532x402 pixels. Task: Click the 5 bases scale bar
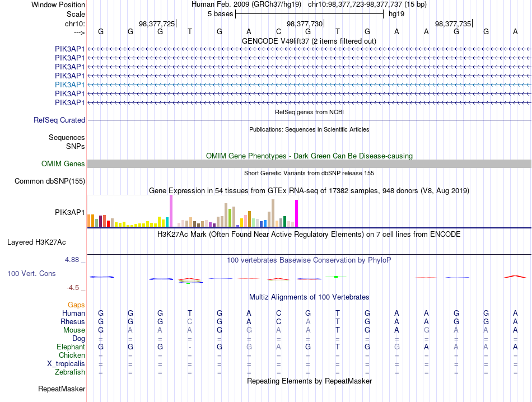click(x=309, y=14)
